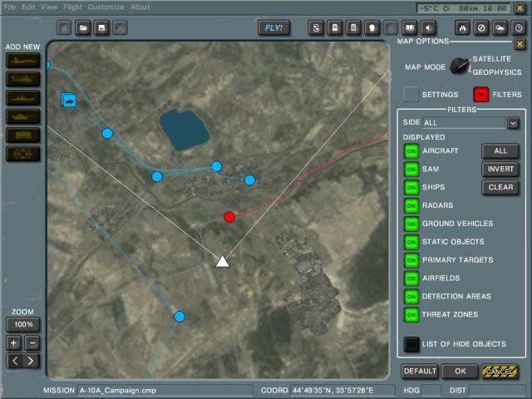Turn off the THREAT ZONES filter
The image size is (532, 399).
click(x=411, y=315)
